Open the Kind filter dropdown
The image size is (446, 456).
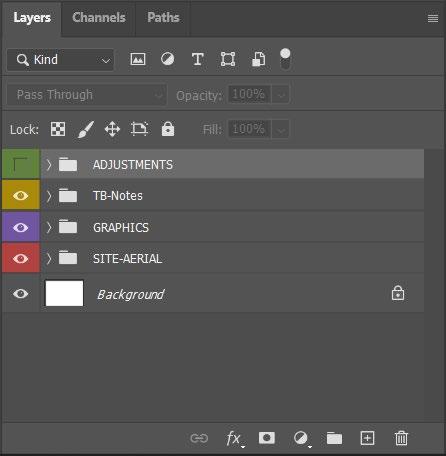click(x=60, y=60)
